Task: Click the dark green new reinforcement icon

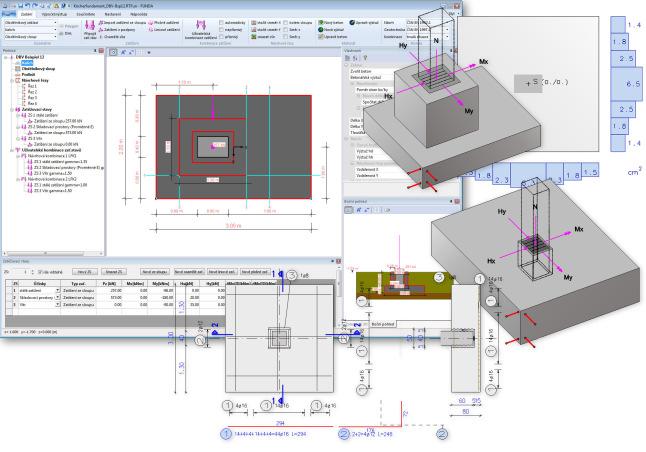Action: tap(321, 30)
